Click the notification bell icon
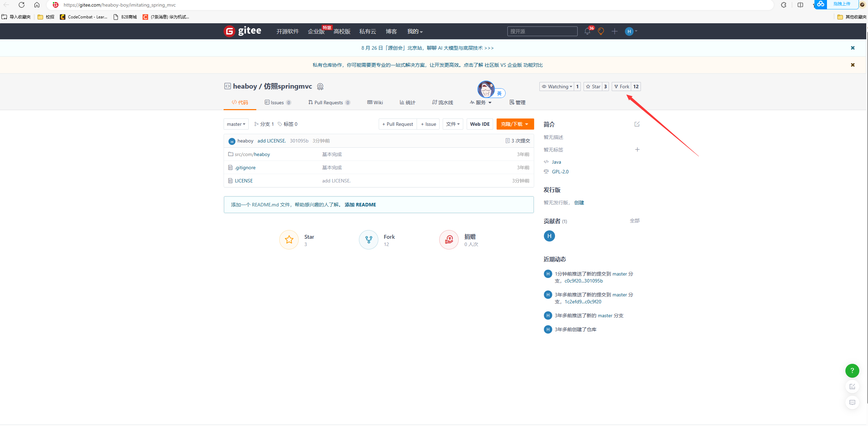868x426 pixels. 587,31
